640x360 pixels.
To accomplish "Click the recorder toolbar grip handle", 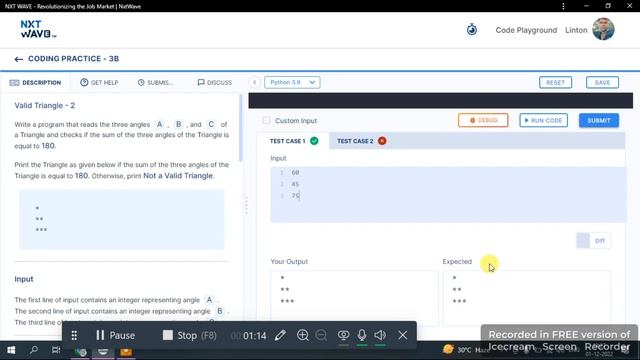I will click(74, 336).
